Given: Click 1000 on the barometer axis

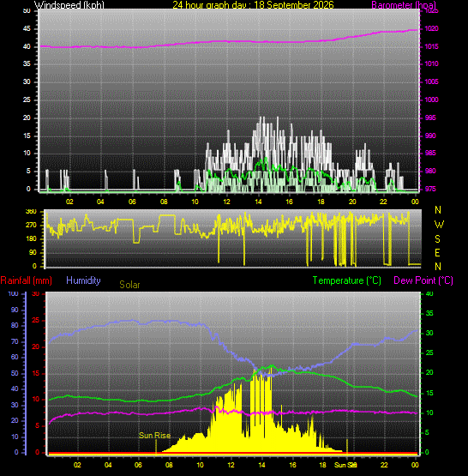Looking at the screenshot, I should 431,99.
